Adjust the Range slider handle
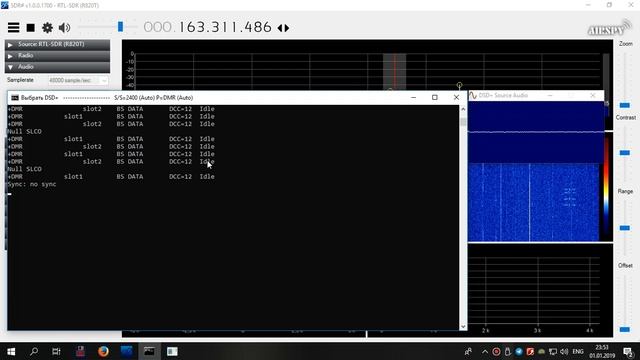Viewport: 640px width, 360px height. 624,228
